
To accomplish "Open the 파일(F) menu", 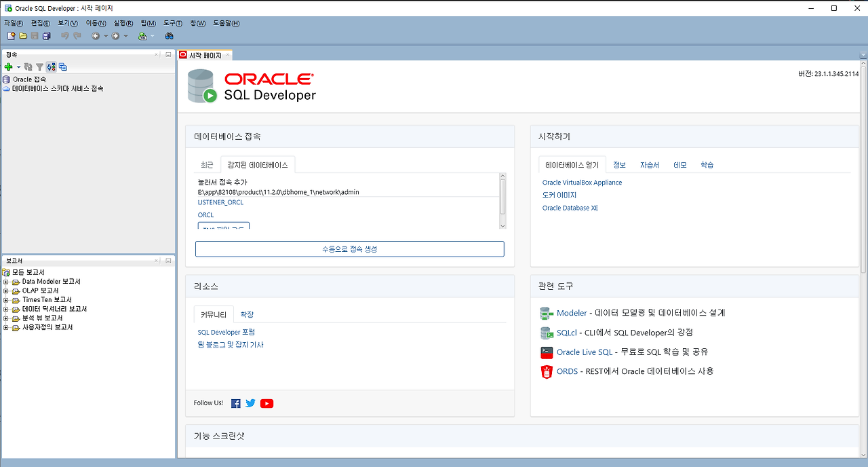I will (x=14, y=23).
